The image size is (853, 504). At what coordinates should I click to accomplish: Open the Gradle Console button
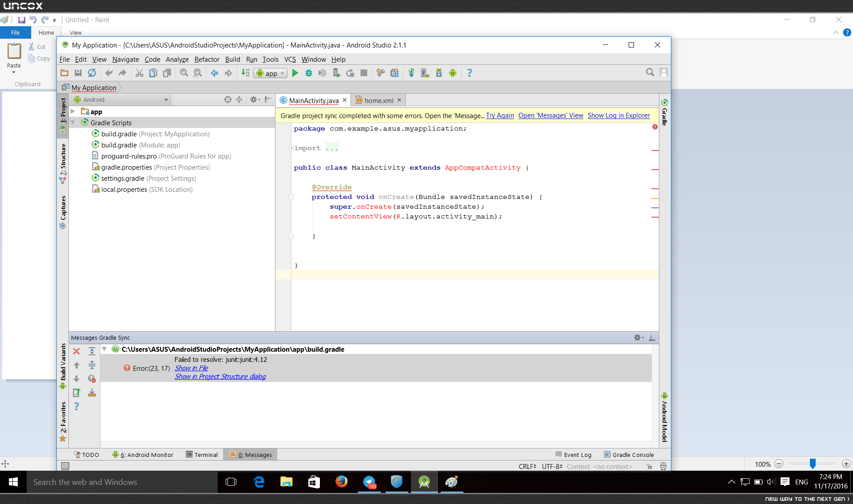[629, 455]
